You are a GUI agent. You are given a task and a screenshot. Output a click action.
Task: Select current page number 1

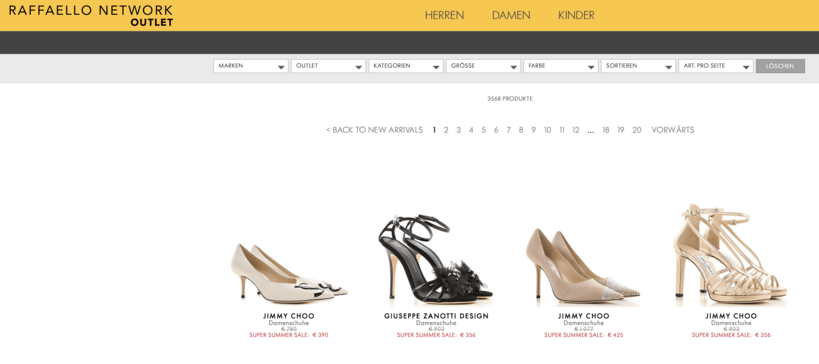tap(434, 130)
